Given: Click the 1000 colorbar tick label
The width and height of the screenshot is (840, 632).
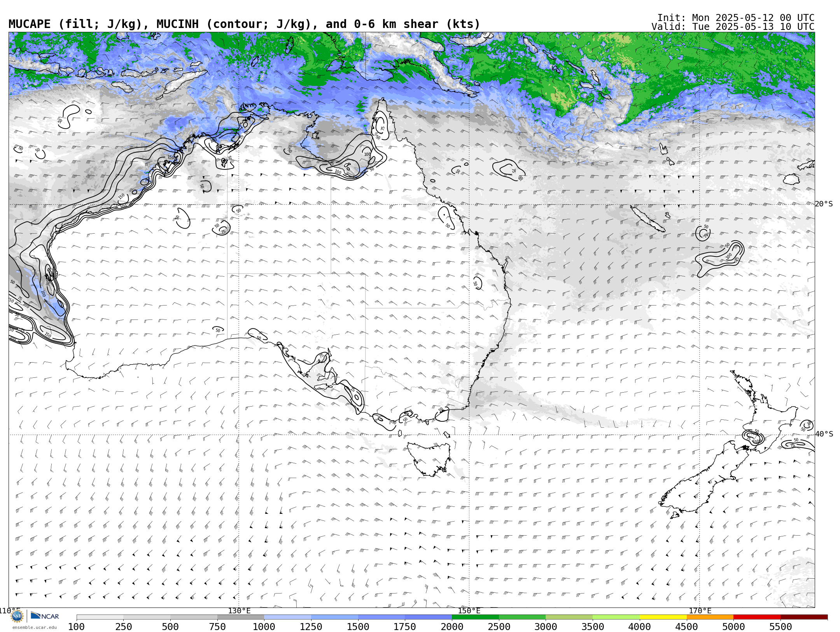Looking at the screenshot, I should pos(264,627).
